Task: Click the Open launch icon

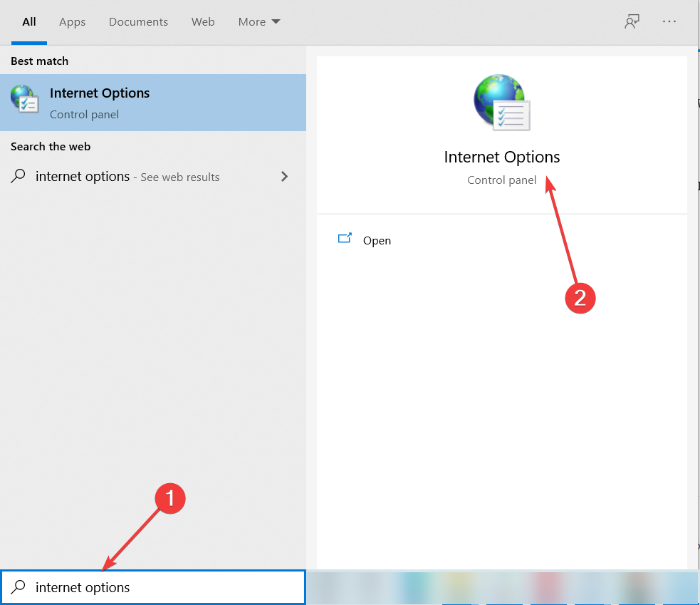Action: pos(345,238)
